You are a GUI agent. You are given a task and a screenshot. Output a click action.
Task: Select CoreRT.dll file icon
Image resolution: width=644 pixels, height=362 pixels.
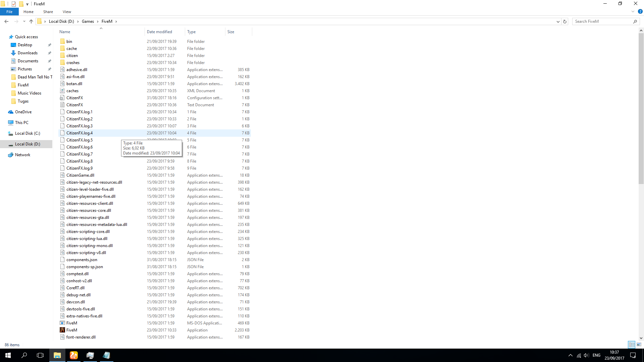[62, 288]
